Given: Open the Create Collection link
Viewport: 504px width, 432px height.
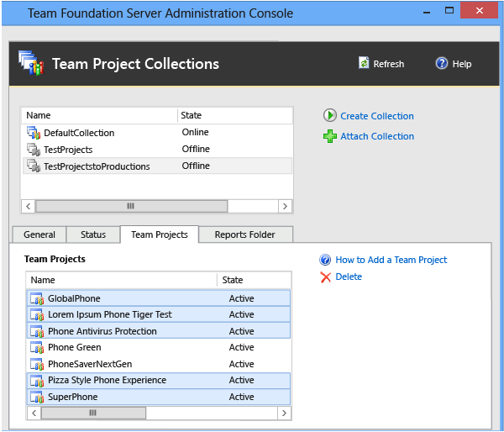Looking at the screenshot, I should coord(376,116).
